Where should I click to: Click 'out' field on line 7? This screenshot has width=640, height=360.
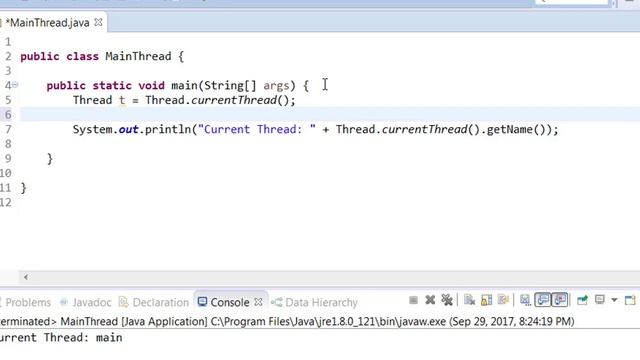[129, 130]
